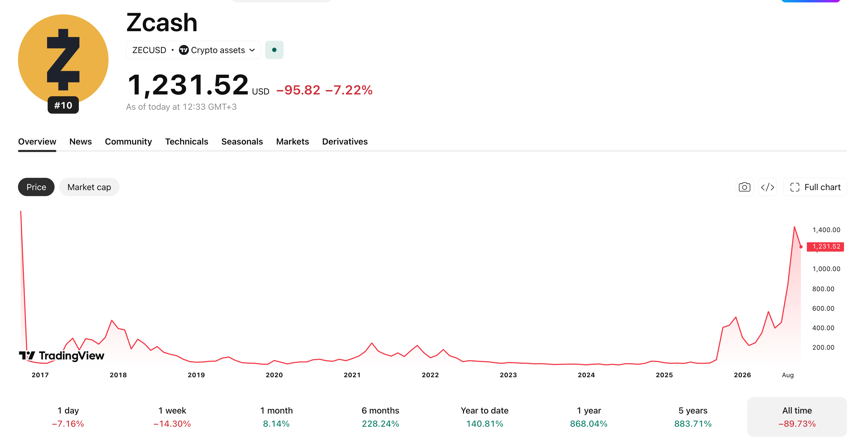Click the Aug label on time axis
868x445 pixels.
click(788, 375)
